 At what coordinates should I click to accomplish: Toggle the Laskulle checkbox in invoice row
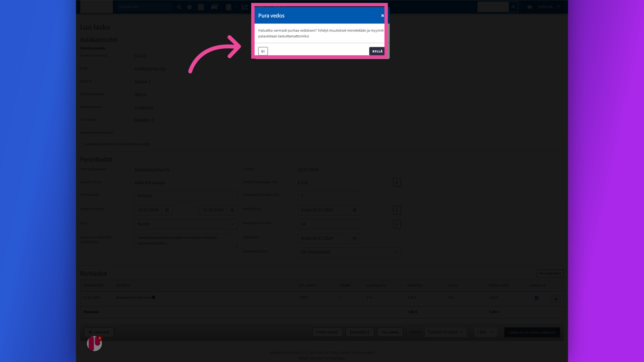(536, 298)
